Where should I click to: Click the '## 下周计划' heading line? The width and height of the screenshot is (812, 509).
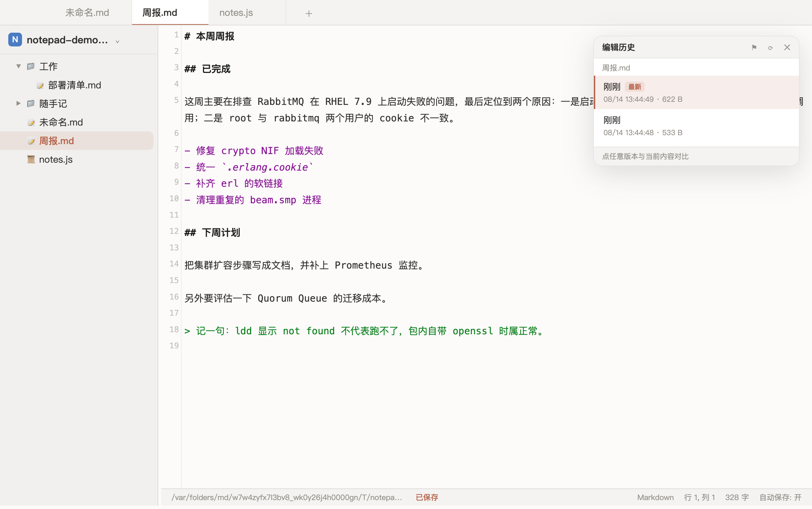[212, 232]
